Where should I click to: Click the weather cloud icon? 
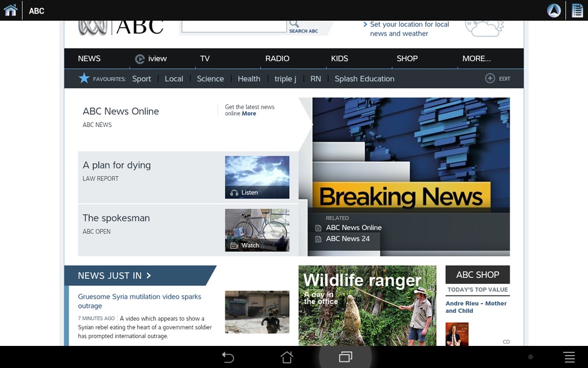click(x=484, y=28)
